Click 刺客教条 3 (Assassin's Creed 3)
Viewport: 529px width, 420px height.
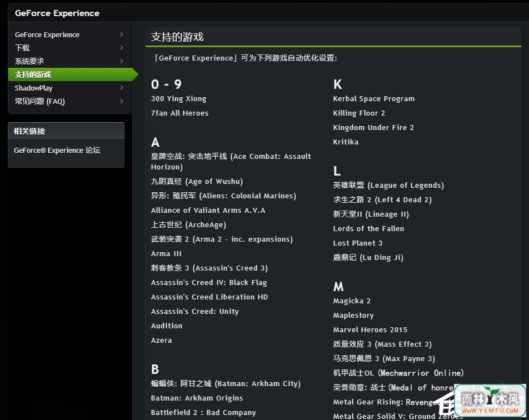(x=209, y=268)
